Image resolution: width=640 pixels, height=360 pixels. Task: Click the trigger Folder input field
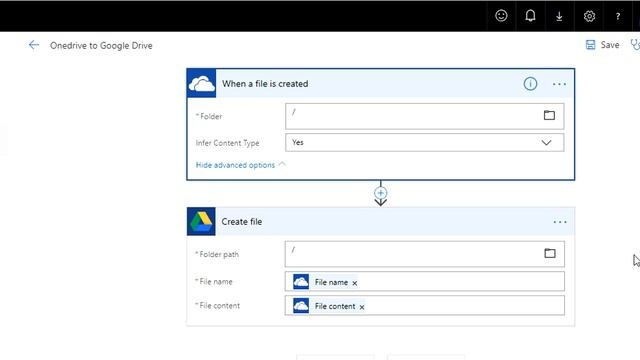click(x=424, y=116)
